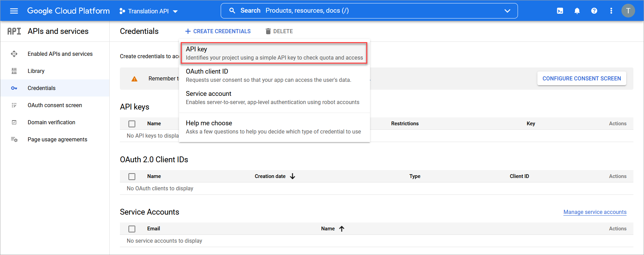The height and width of the screenshot is (255, 644).
Task: Open the help question-mark icon
Action: click(594, 11)
